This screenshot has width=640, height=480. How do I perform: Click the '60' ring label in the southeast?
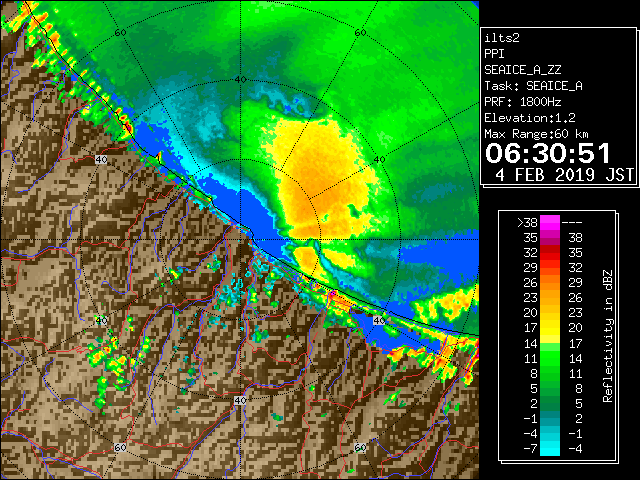pyautogui.click(x=360, y=447)
